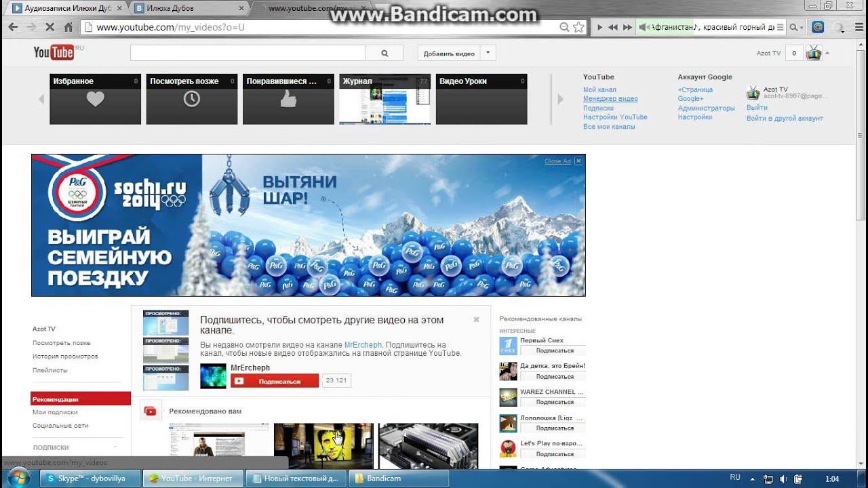Click the Добавить видео upload button

[449, 53]
